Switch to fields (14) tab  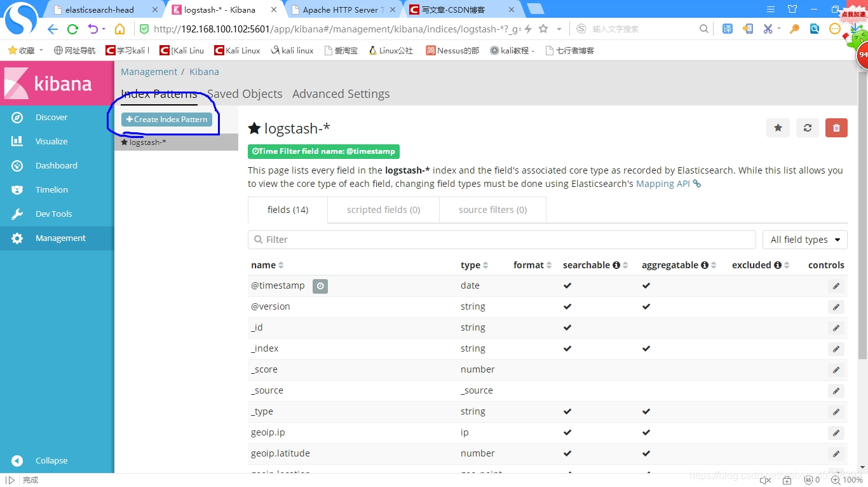pyautogui.click(x=288, y=210)
